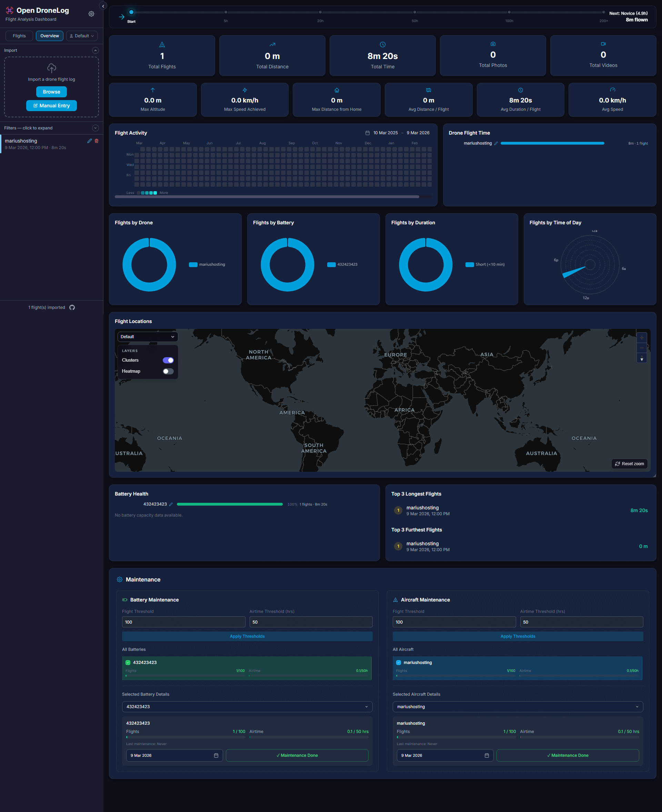
Task: Click Reset zoom on the Flight Locations map
Action: (x=629, y=463)
